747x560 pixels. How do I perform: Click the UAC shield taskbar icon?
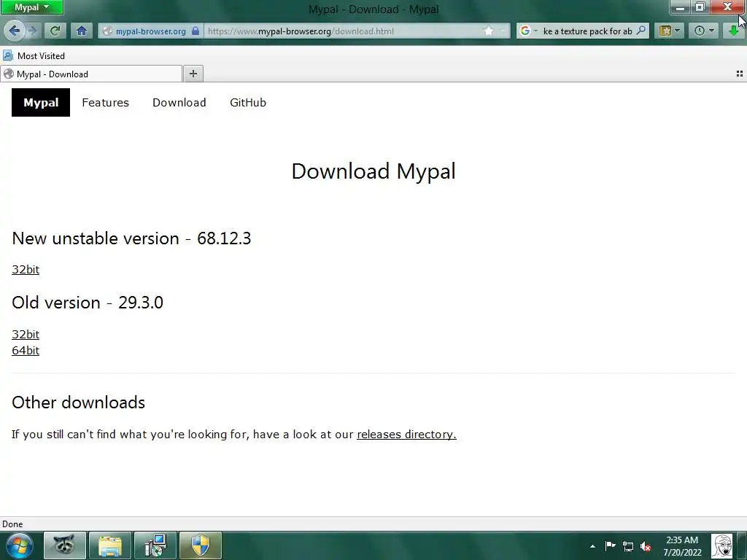point(201,545)
